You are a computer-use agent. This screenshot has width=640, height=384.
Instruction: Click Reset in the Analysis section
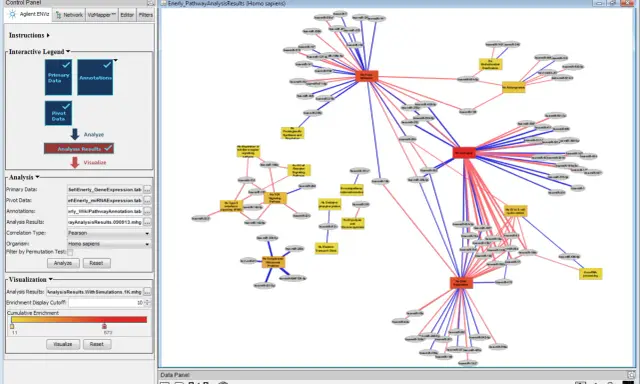[96, 263]
